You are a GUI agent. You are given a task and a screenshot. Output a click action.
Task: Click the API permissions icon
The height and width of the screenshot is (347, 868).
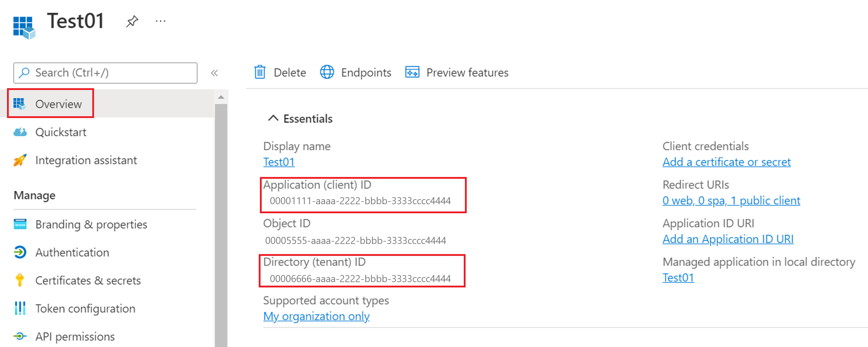point(20,336)
